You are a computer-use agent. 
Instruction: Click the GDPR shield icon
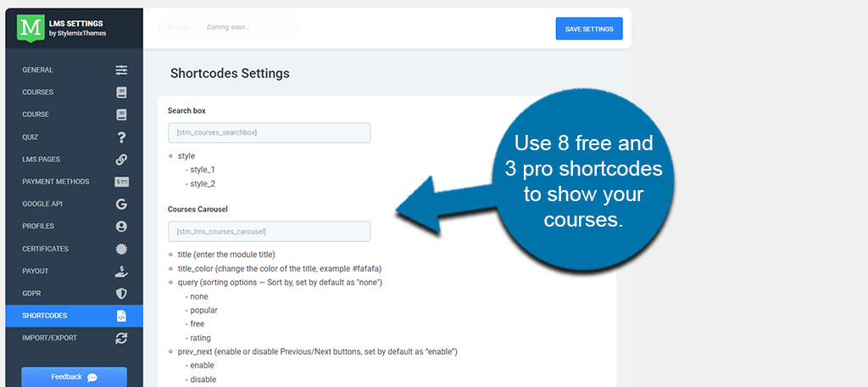121,294
